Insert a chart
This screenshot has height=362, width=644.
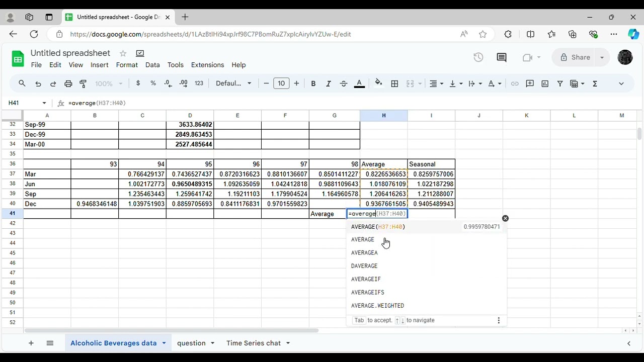545,83
